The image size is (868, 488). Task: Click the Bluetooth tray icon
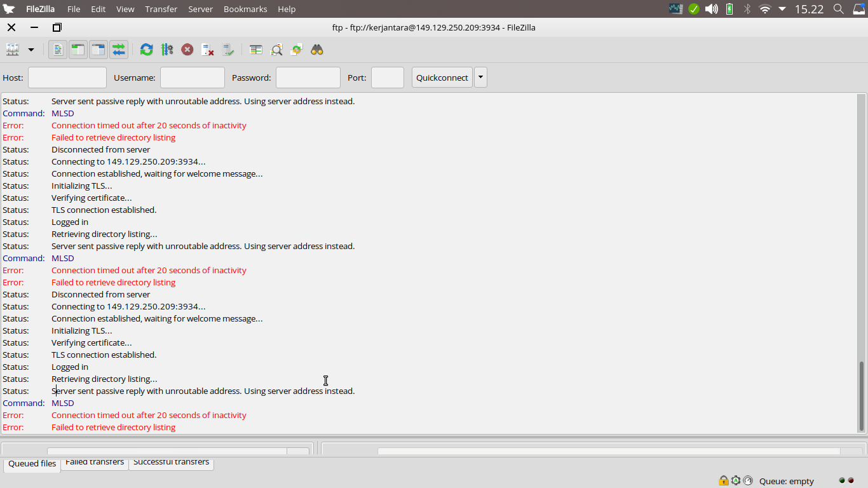747,9
